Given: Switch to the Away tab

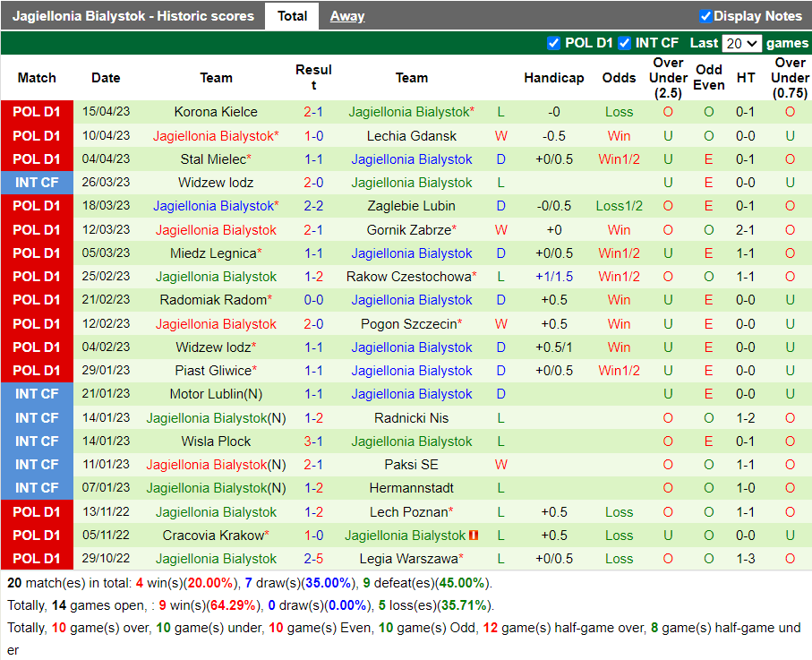Looking at the screenshot, I should pos(347,15).
